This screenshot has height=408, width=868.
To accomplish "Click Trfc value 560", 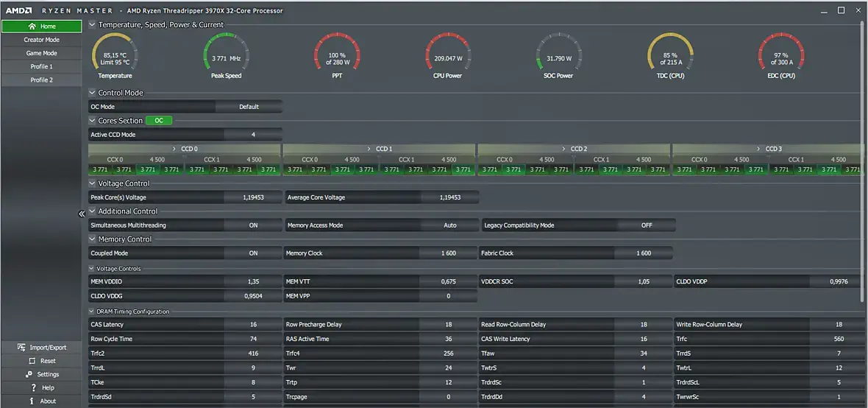I will pyautogui.click(x=839, y=339).
